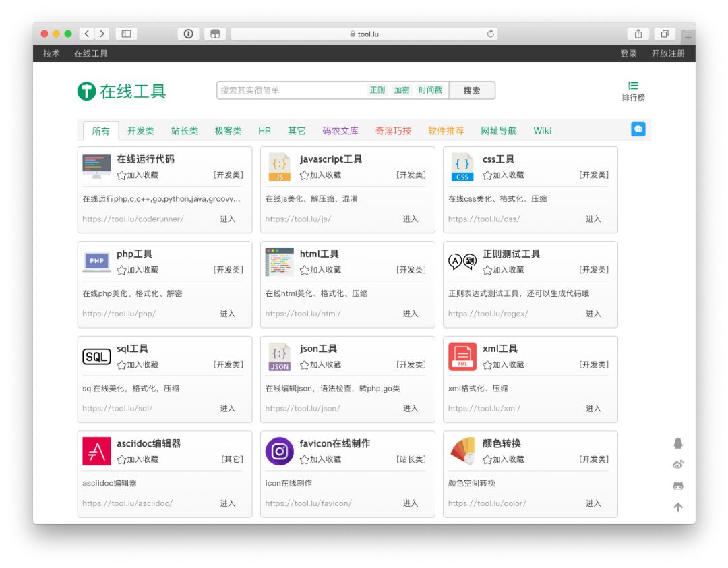Image resolution: width=728 pixels, height=568 pixels.
Task: Star 加入收藏 for 在线运行代码
Action: coord(123,174)
